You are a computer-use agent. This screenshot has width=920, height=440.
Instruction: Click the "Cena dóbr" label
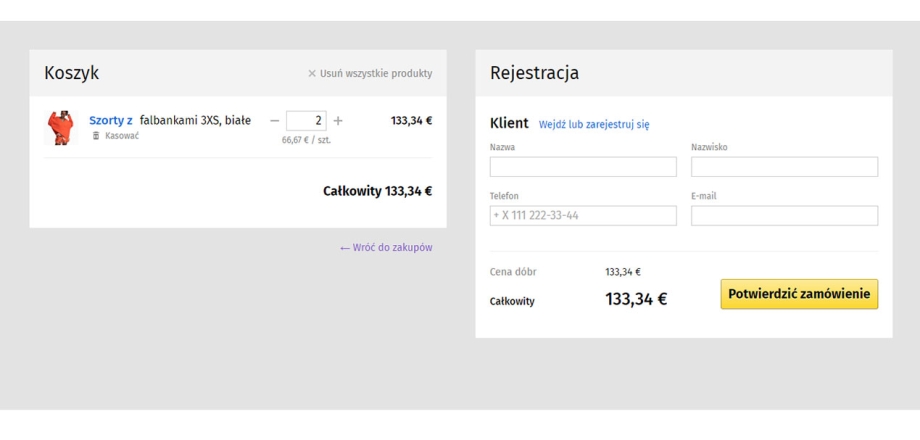pos(513,272)
